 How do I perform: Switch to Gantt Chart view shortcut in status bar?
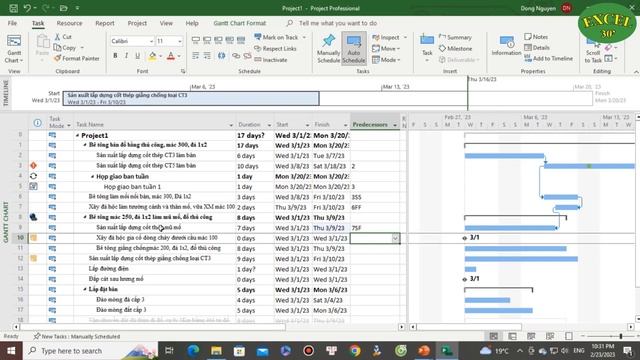point(493,336)
